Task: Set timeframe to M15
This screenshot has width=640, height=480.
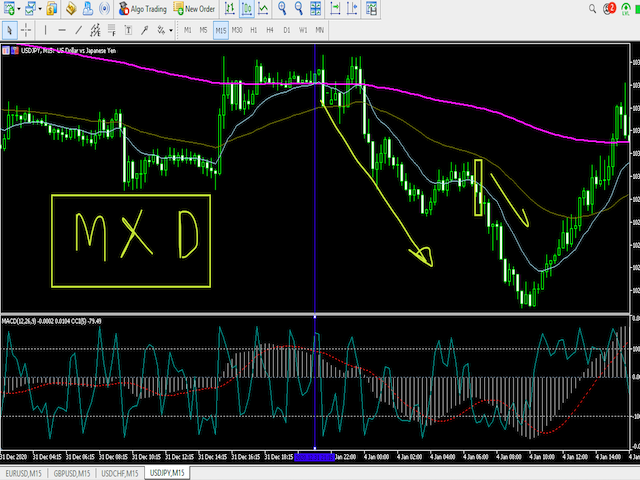Action: tap(221, 31)
